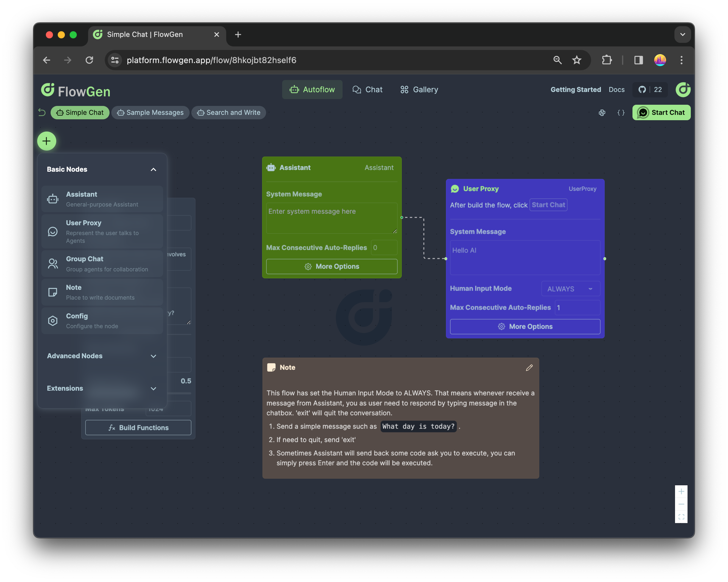Click the FlowGen logo icon
The height and width of the screenshot is (582, 728).
pos(48,90)
